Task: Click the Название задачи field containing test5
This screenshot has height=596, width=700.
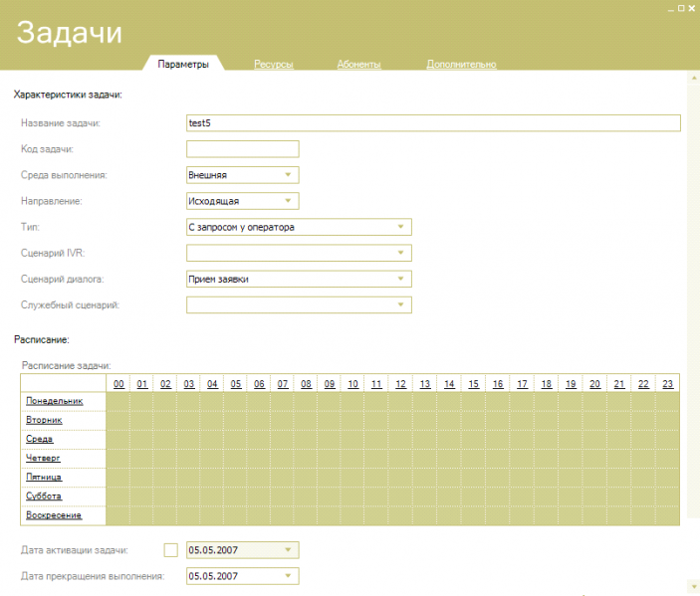Action: click(433, 123)
